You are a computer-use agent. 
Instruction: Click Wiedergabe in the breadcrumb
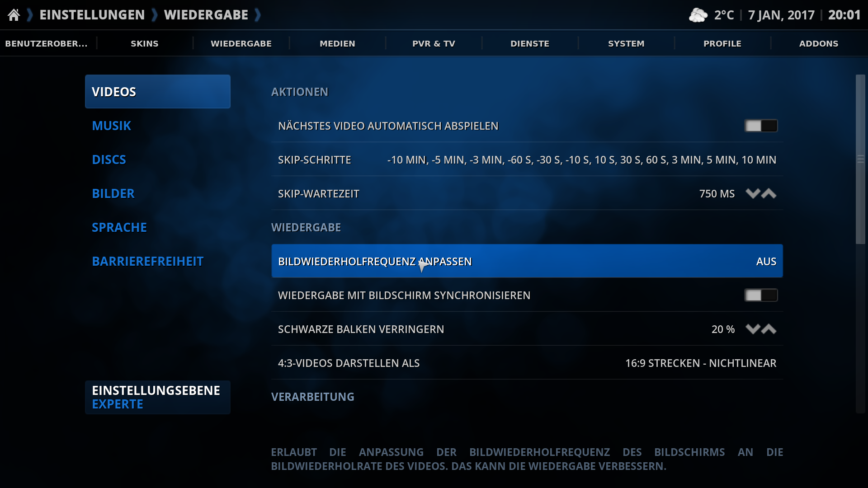coord(206,15)
